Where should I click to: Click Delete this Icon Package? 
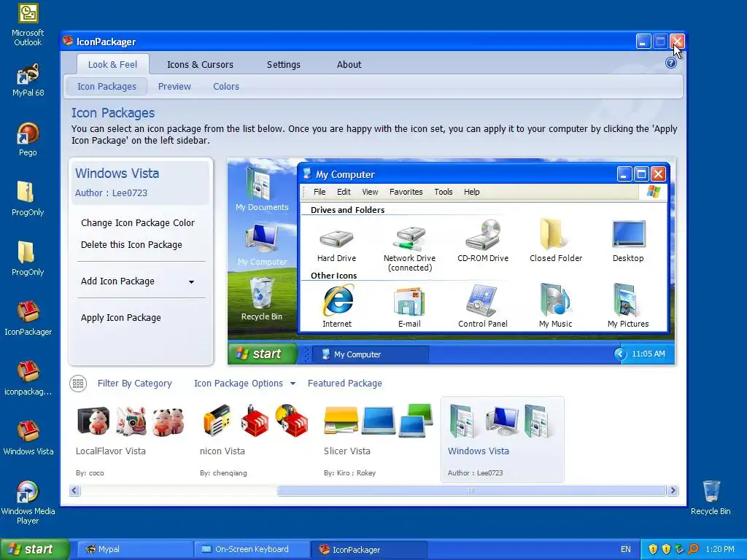[x=131, y=245]
